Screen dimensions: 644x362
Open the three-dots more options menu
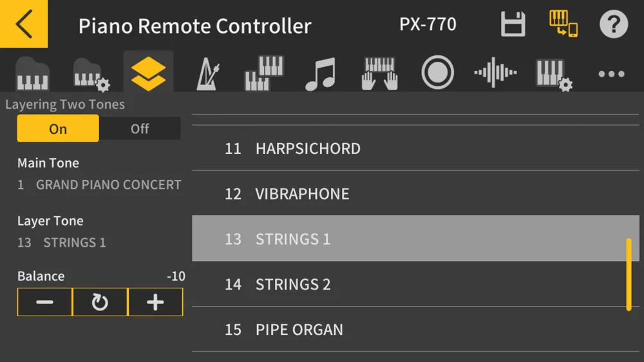(x=611, y=74)
